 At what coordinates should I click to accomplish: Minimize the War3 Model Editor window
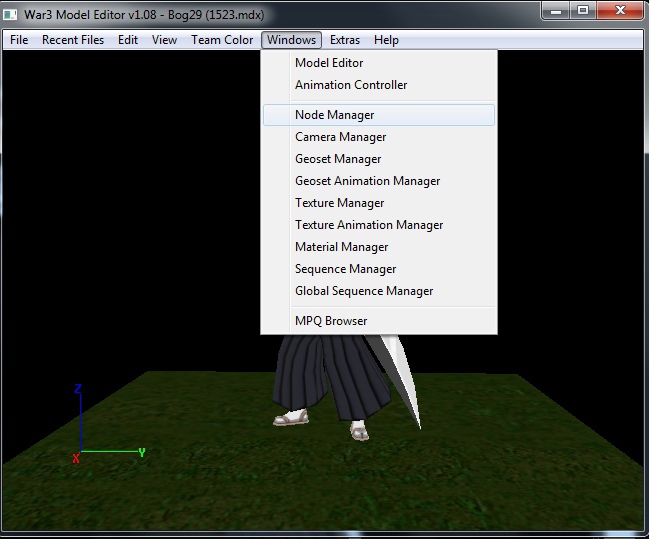click(x=556, y=10)
